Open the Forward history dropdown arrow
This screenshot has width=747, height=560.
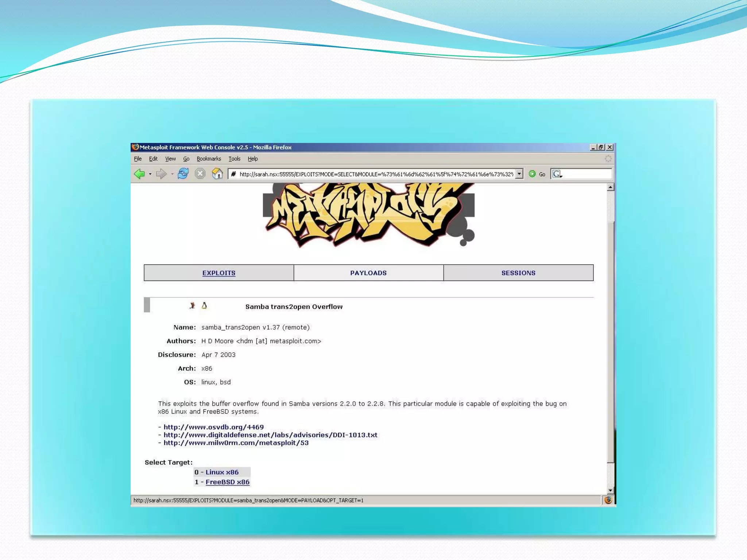click(172, 174)
